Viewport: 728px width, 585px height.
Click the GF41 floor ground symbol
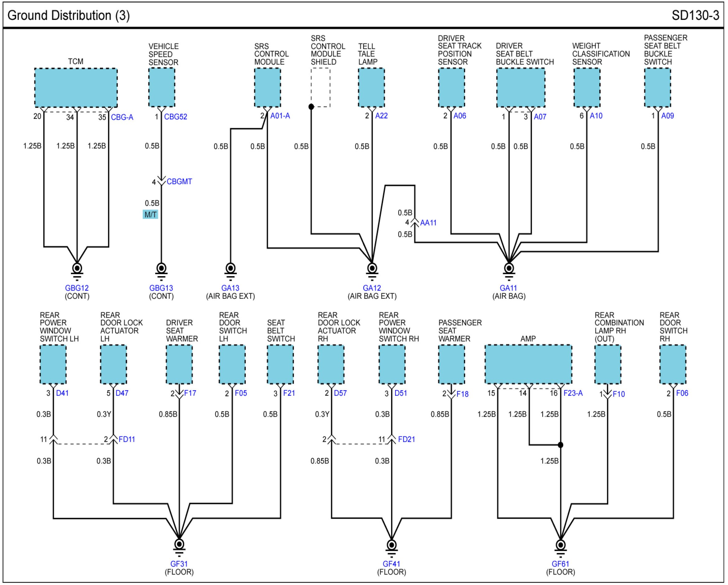[391, 545]
